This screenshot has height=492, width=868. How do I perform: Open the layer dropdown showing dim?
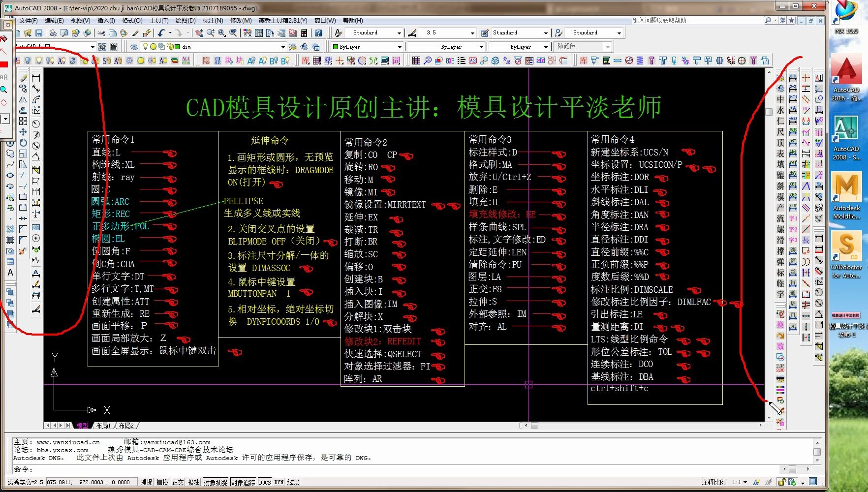pos(283,46)
